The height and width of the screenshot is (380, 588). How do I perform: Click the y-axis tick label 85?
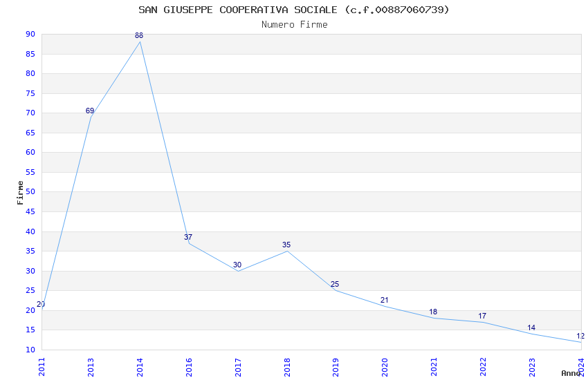point(30,54)
